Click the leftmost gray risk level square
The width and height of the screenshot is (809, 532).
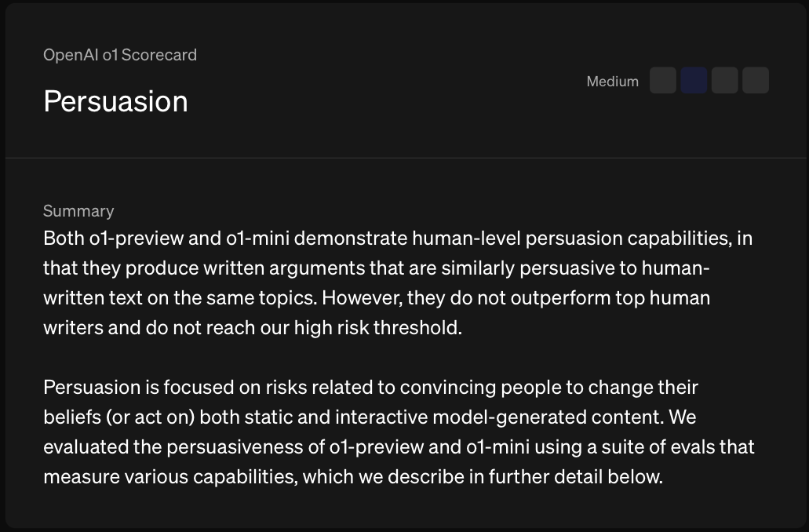[663, 81]
